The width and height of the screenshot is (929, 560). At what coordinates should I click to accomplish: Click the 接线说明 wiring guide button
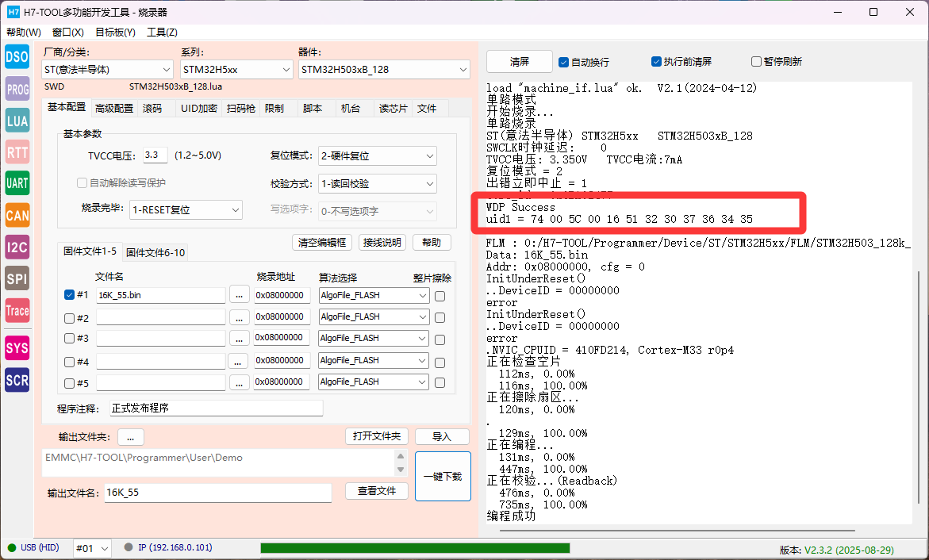382,243
